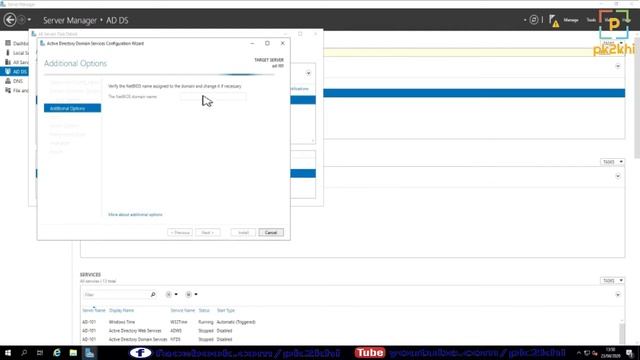Viewport: 640px width, 360px height.
Task: Click the Dashboard grid icon
Action: coord(8,43)
